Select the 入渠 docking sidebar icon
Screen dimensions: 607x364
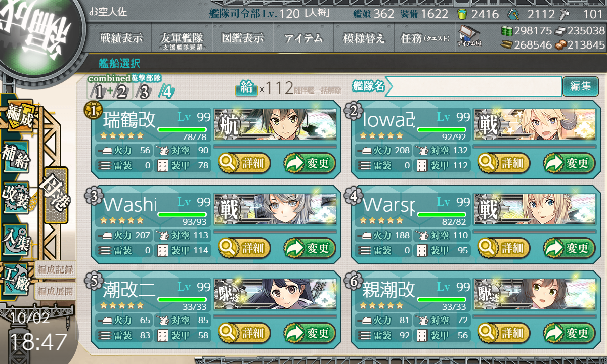coord(16,237)
